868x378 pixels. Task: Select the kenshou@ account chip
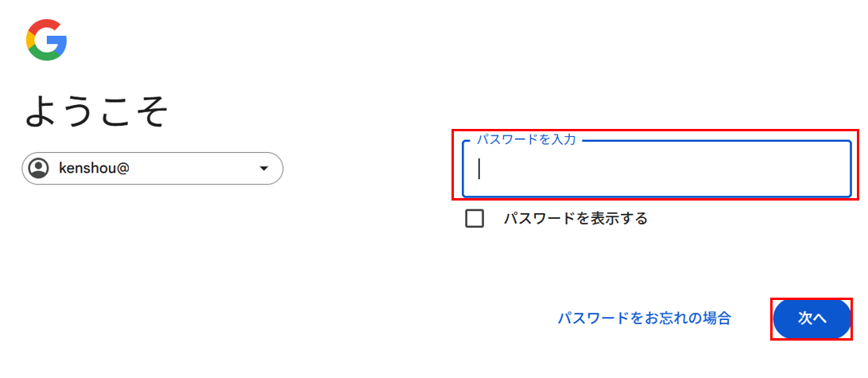(153, 169)
